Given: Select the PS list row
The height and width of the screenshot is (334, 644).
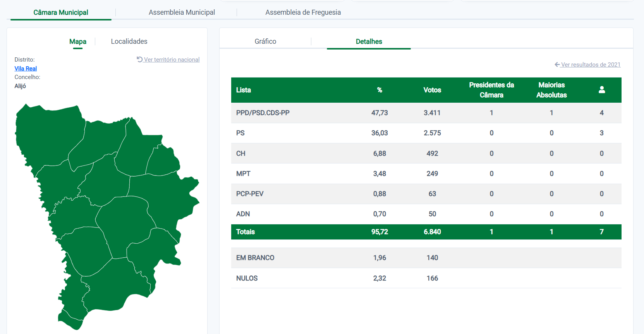Looking at the screenshot, I should [240, 133].
